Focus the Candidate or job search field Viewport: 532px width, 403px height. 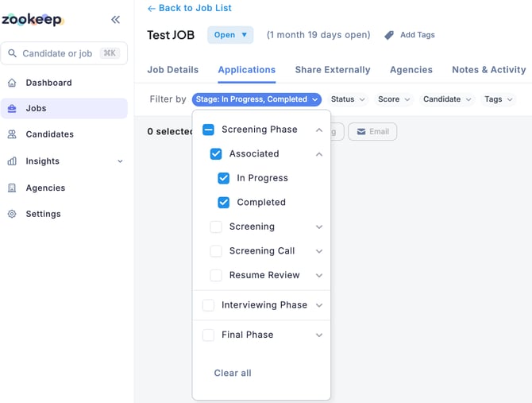[x=60, y=53]
